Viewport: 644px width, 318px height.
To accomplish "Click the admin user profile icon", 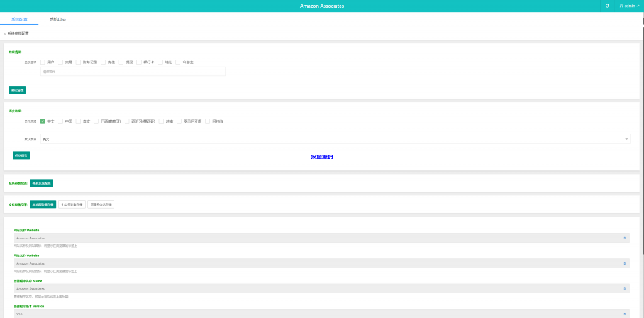I will click(621, 6).
